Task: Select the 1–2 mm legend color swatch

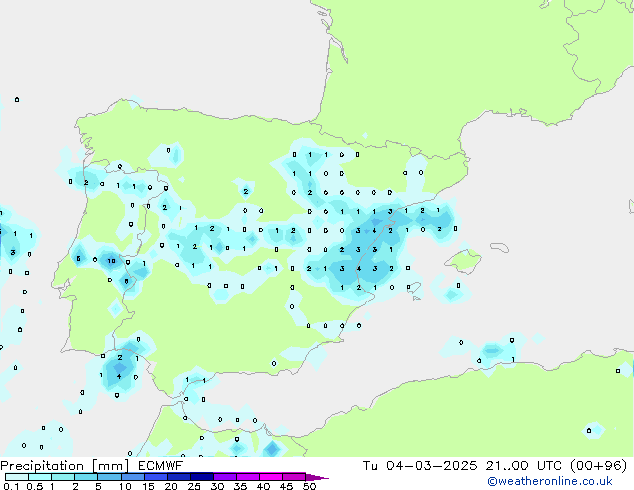Action: 63,477
